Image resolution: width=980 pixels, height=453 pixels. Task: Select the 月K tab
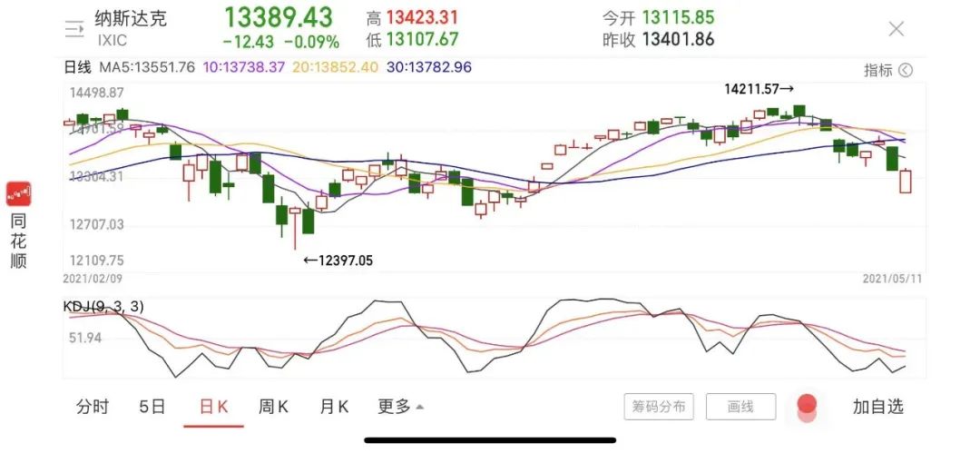(x=334, y=407)
